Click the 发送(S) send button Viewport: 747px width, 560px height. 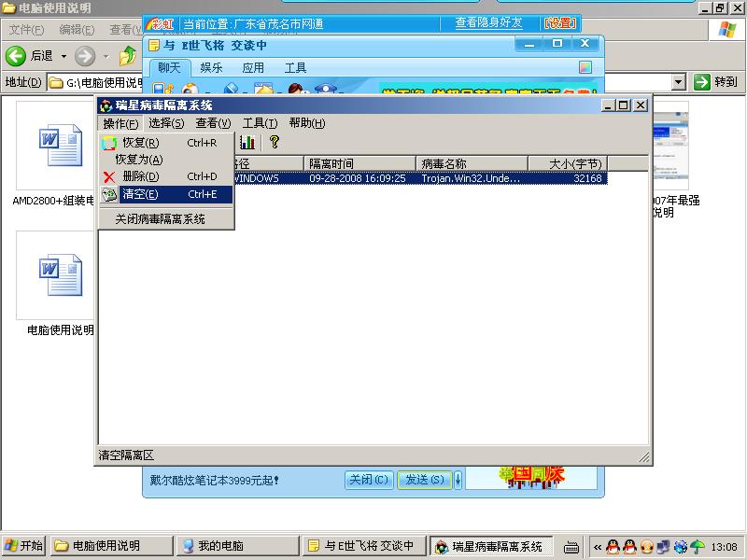[424, 480]
